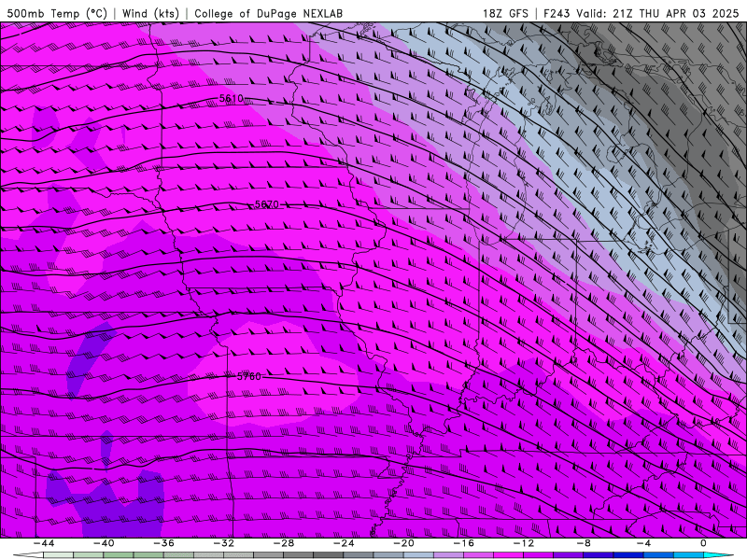The width and height of the screenshot is (747, 560).
Task: Click the -44 colorbar tick label
Action: tap(44, 543)
